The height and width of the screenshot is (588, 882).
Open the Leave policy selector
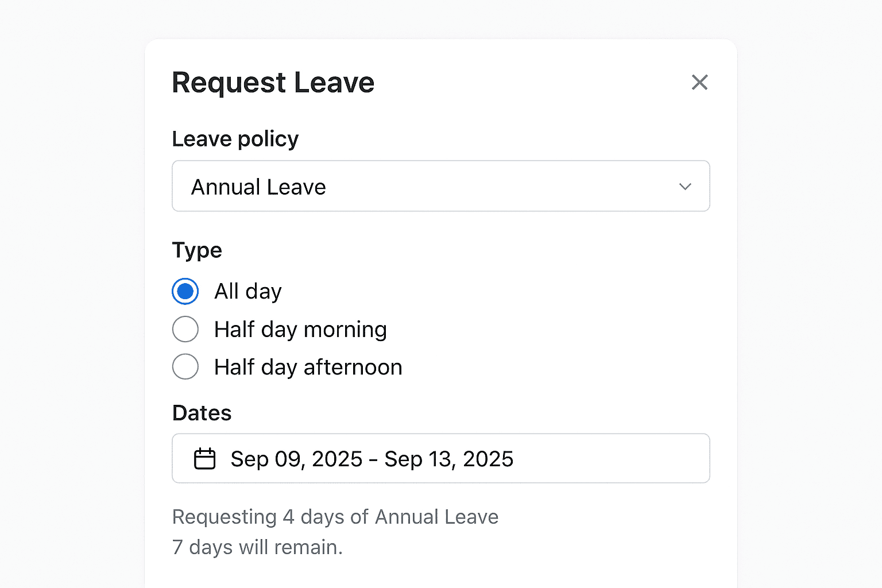tap(441, 186)
